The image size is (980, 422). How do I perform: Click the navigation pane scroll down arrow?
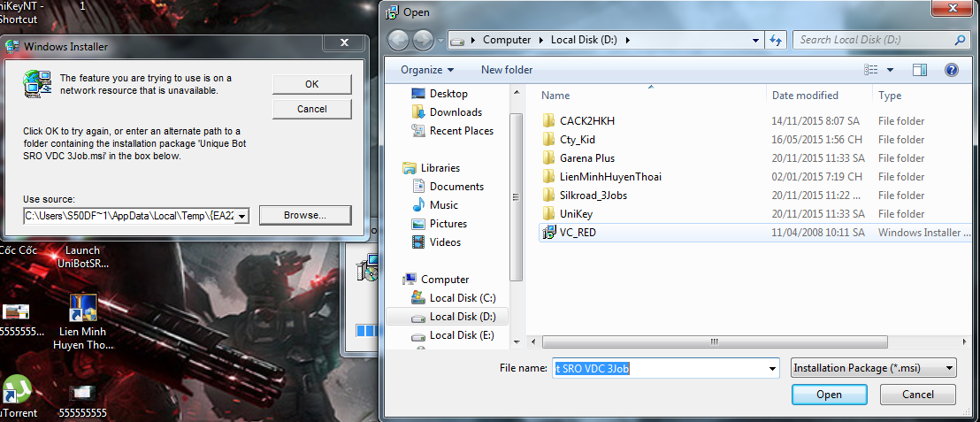pos(517,342)
